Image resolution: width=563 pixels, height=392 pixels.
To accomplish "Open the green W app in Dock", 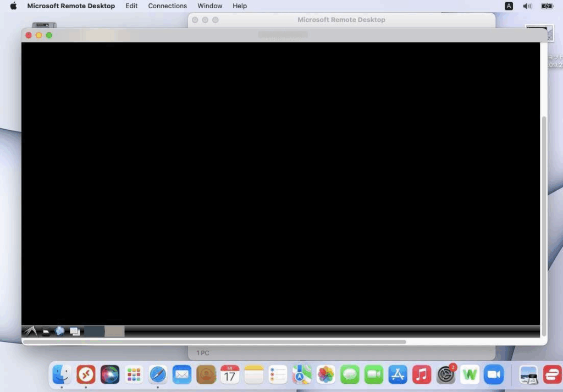I will point(470,374).
